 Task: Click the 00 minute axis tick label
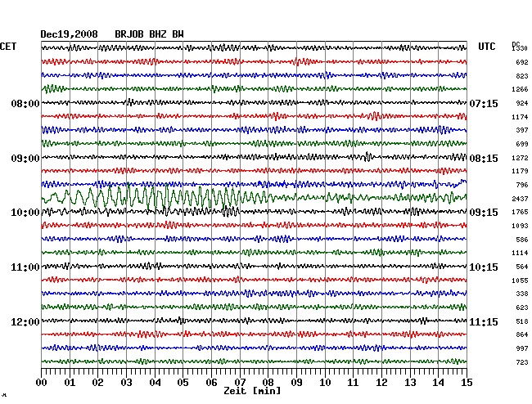[x=42, y=383]
